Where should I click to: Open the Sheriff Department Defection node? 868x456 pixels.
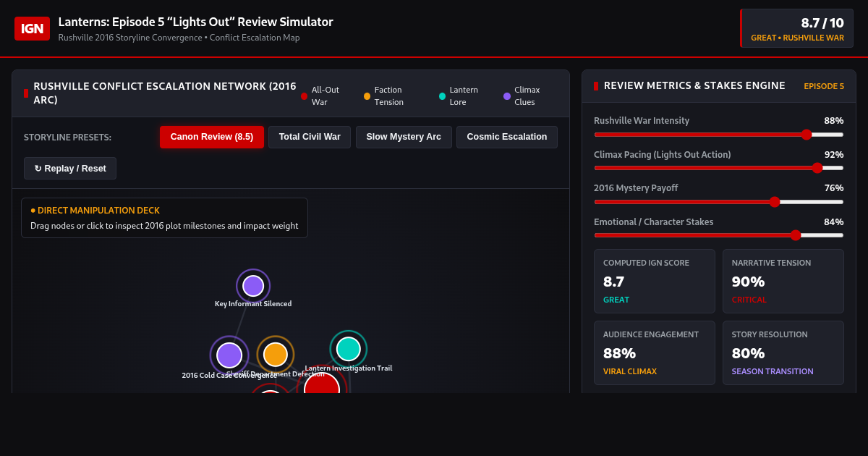click(x=276, y=355)
